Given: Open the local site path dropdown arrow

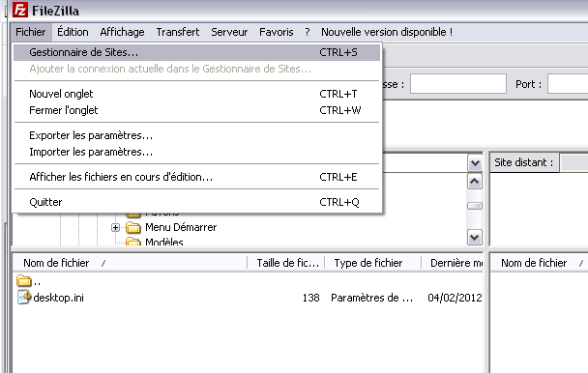Looking at the screenshot, I should [x=475, y=163].
